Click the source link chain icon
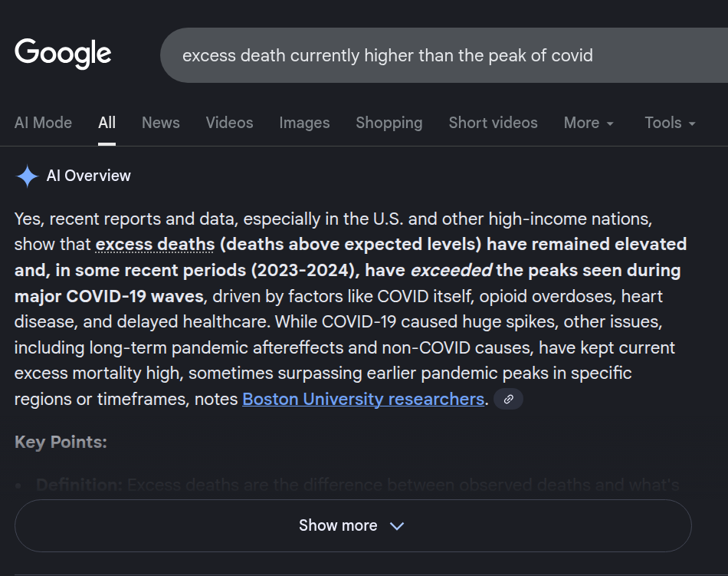Screen dimensions: 728x576 508,399
